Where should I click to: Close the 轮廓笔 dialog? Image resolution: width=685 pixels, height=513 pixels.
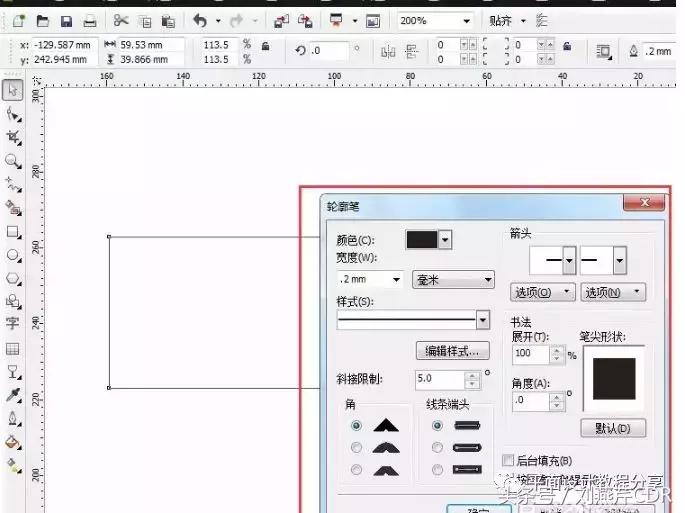[x=644, y=202]
